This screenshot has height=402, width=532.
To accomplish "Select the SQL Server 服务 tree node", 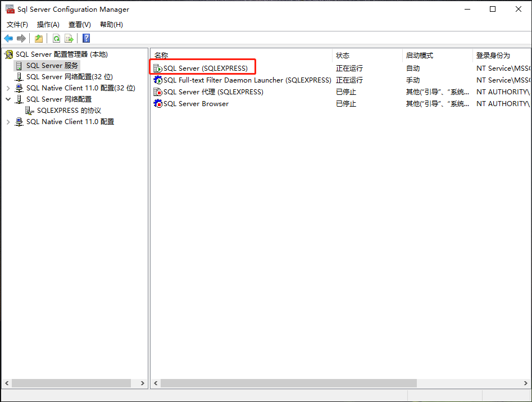I will pyautogui.click(x=52, y=66).
